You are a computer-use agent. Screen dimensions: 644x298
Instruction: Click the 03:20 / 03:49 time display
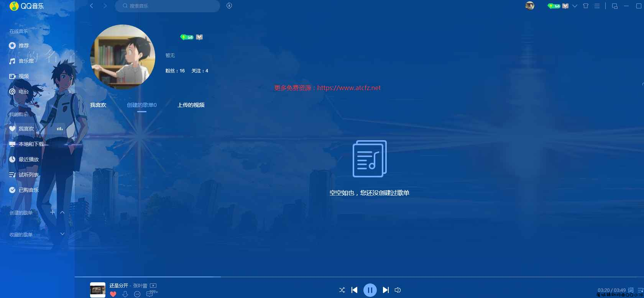[611, 290]
